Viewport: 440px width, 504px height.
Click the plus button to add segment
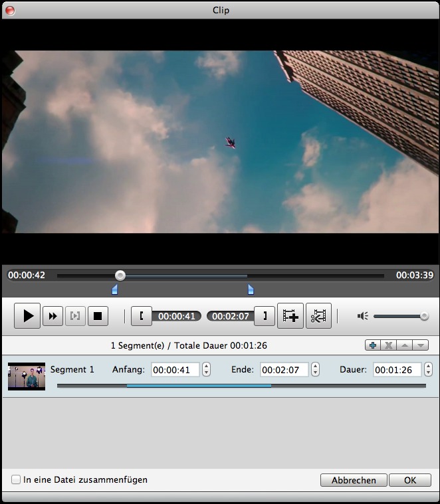click(x=373, y=345)
